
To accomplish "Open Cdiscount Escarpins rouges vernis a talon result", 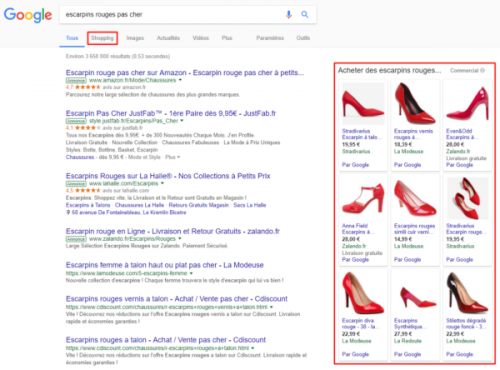I will point(177,299).
